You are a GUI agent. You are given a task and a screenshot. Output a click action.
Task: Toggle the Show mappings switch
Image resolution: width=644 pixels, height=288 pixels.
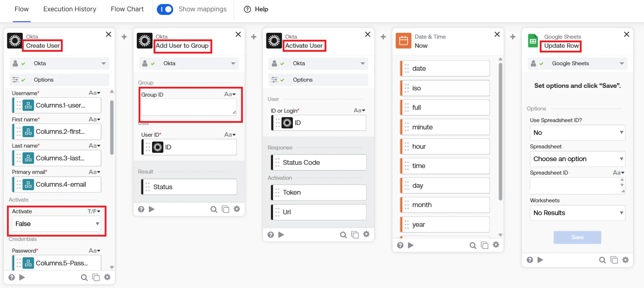165,9
